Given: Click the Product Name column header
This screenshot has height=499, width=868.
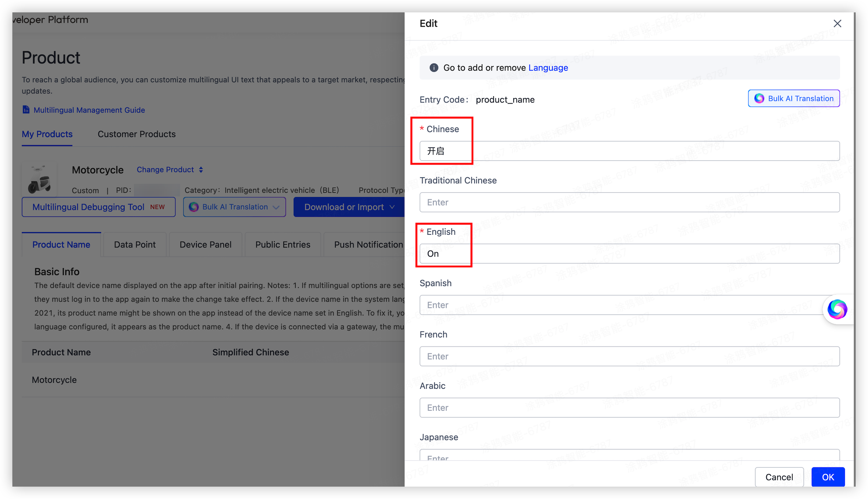Looking at the screenshot, I should [61, 352].
